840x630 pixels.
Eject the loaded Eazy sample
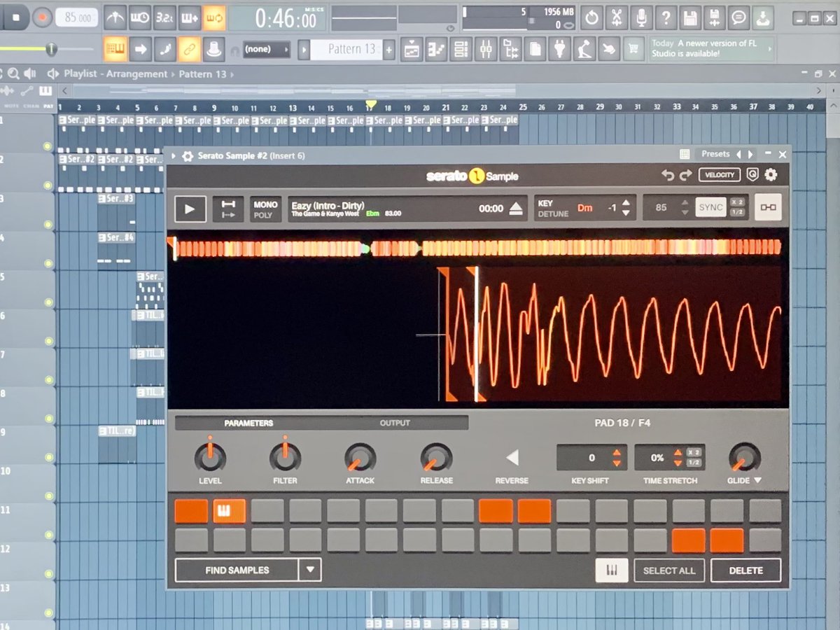[515, 209]
